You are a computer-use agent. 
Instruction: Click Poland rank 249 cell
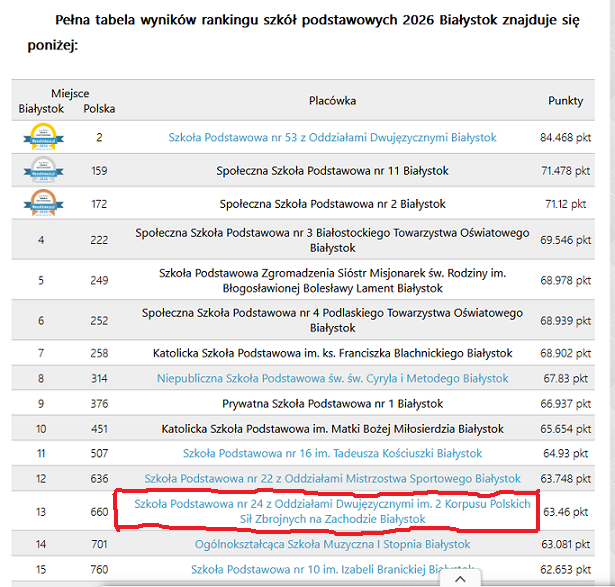(x=99, y=281)
